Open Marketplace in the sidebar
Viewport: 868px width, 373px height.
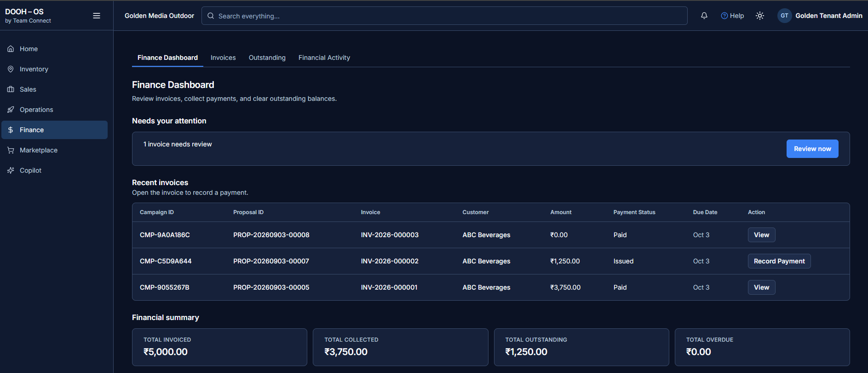[x=54, y=150]
